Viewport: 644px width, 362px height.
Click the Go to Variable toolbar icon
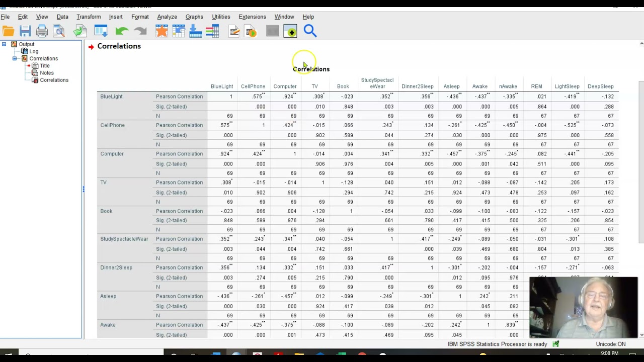196,31
